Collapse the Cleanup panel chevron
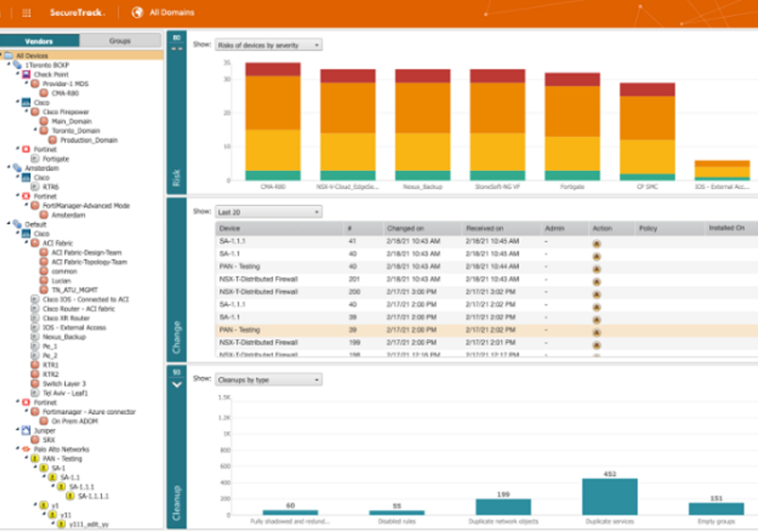 tap(176, 383)
